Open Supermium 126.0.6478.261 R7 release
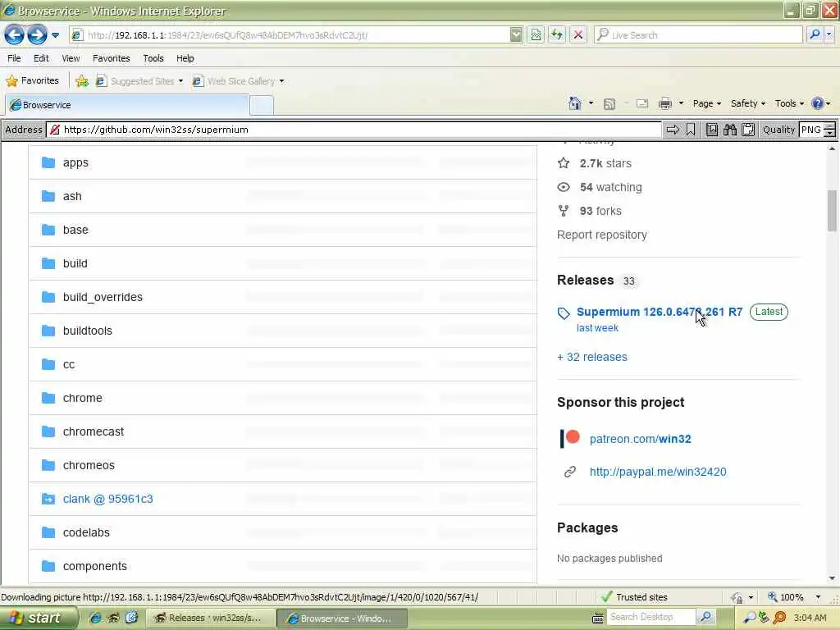This screenshot has width=840, height=630. tap(660, 312)
